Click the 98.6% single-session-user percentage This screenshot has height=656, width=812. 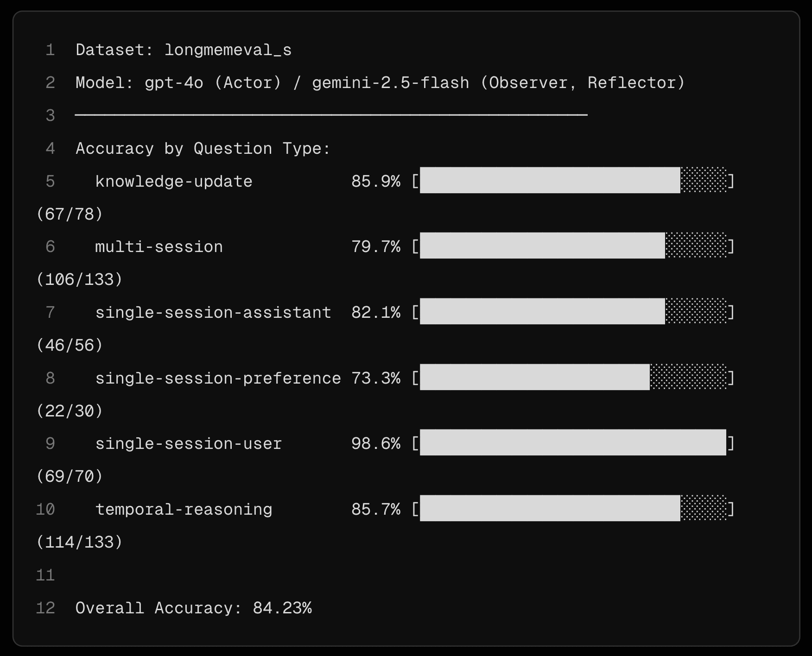(375, 444)
